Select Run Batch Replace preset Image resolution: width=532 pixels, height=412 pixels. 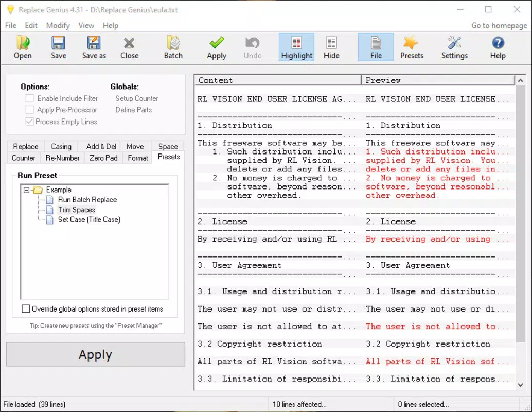pyautogui.click(x=87, y=200)
